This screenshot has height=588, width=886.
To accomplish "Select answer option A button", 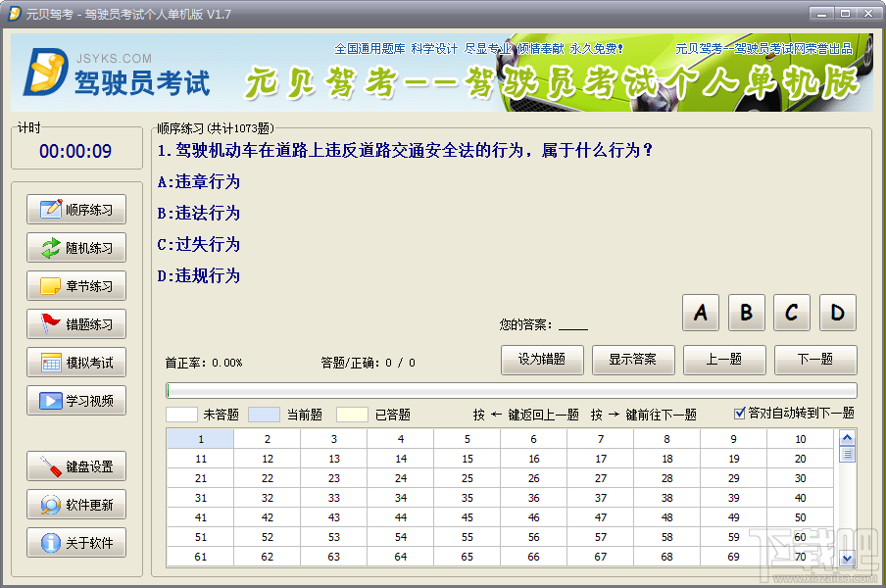I will pos(700,313).
